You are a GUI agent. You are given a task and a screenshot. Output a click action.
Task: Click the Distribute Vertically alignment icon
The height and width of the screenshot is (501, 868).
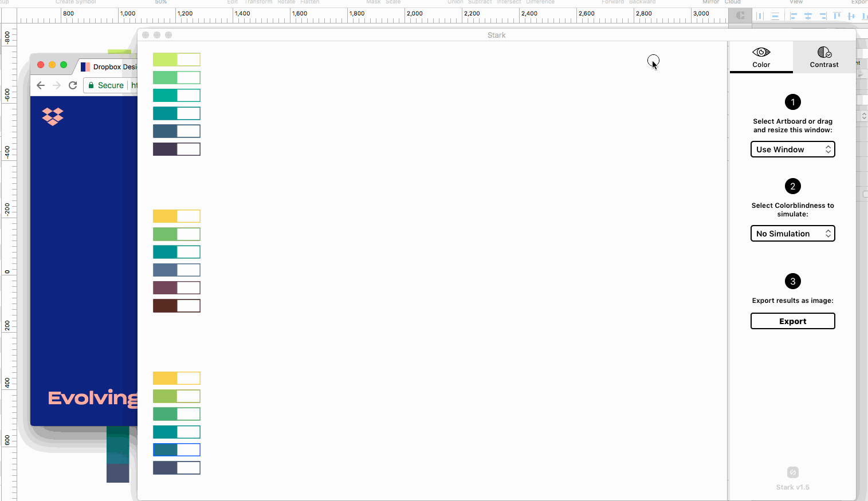pyautogui.click(x=775, y=16)
